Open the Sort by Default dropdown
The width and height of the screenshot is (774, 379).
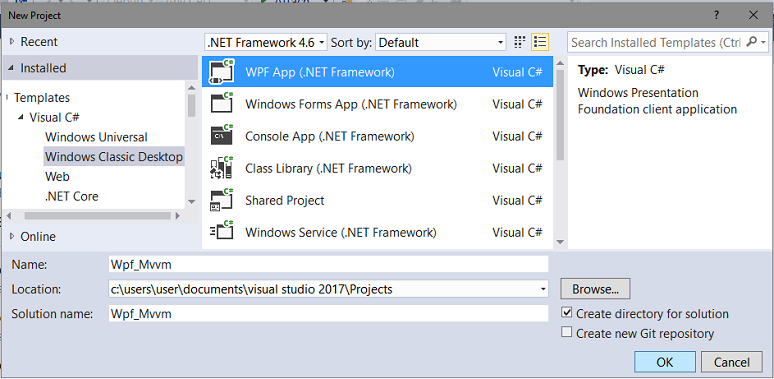441,42
